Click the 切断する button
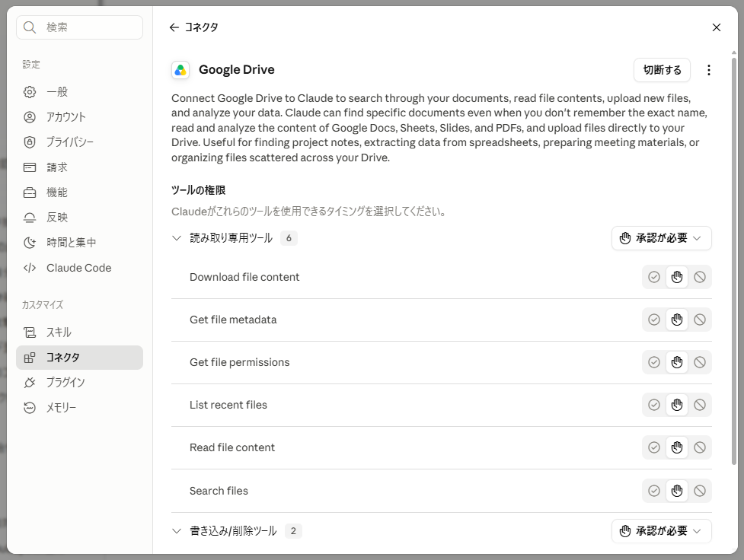The height and width of the screenshot is (560, 744). (x=662, y=70)
